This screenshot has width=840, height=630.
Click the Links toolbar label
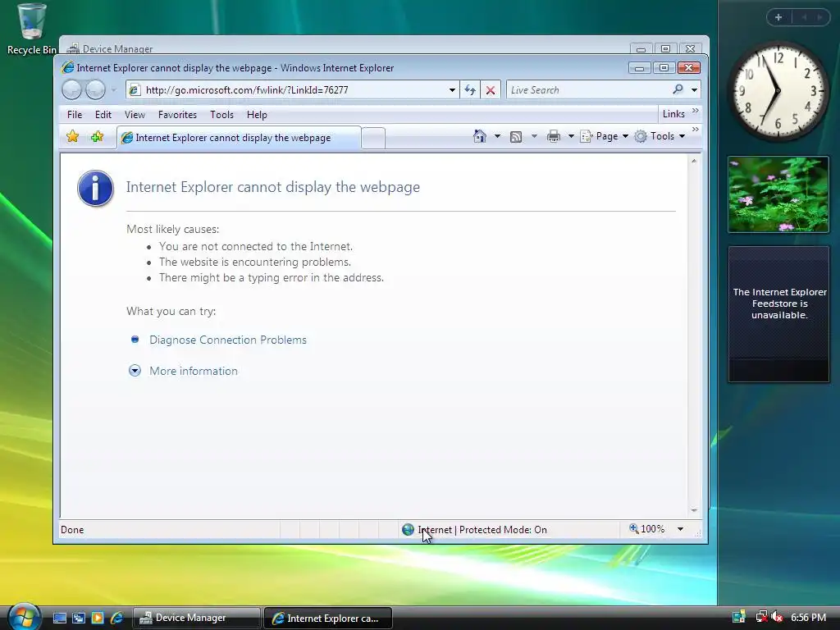[x=673, y=113]
